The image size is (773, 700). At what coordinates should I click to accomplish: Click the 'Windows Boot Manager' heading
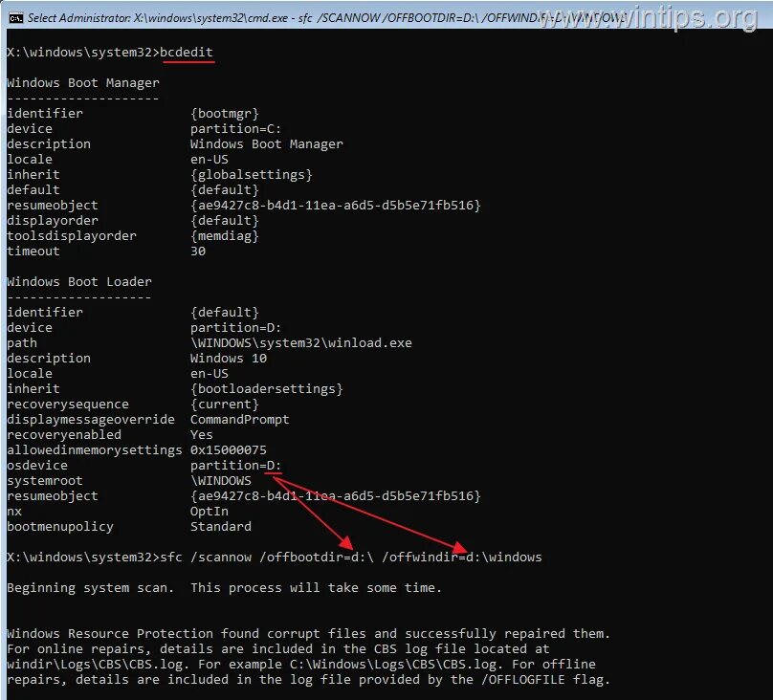click(83, 83)
